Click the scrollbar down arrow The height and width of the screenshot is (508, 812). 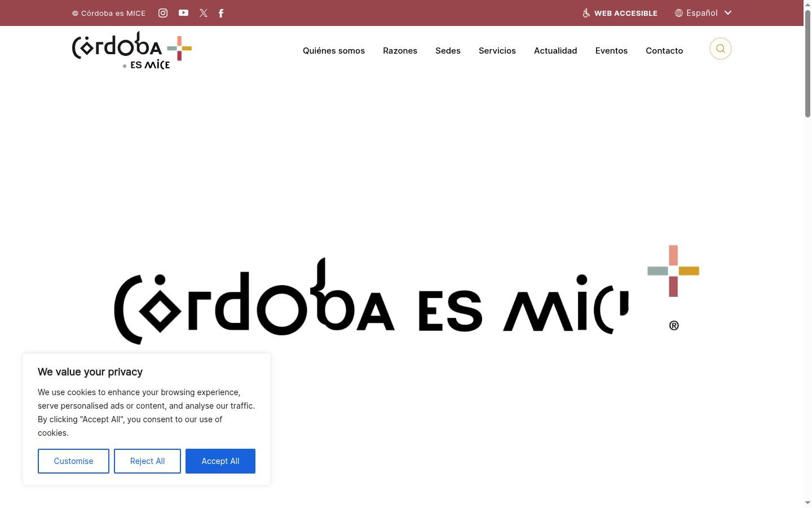click(807, 503)
